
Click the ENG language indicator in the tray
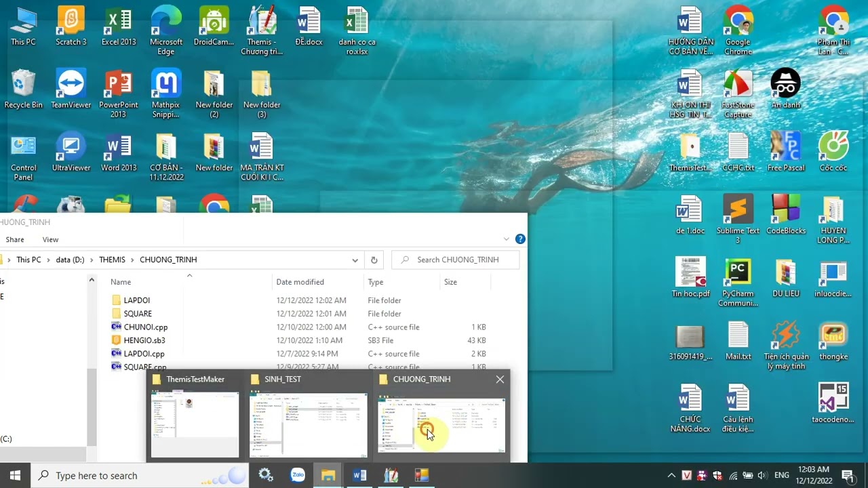coord(782,475)
